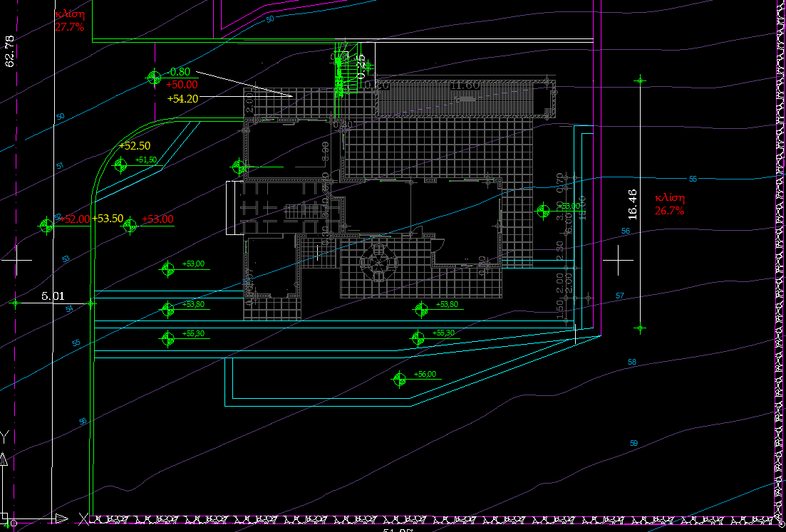The height and width of the screenshot is (532, 786).
Task: Select the red '+50.00' level label
Action: [x=182, y=85]
